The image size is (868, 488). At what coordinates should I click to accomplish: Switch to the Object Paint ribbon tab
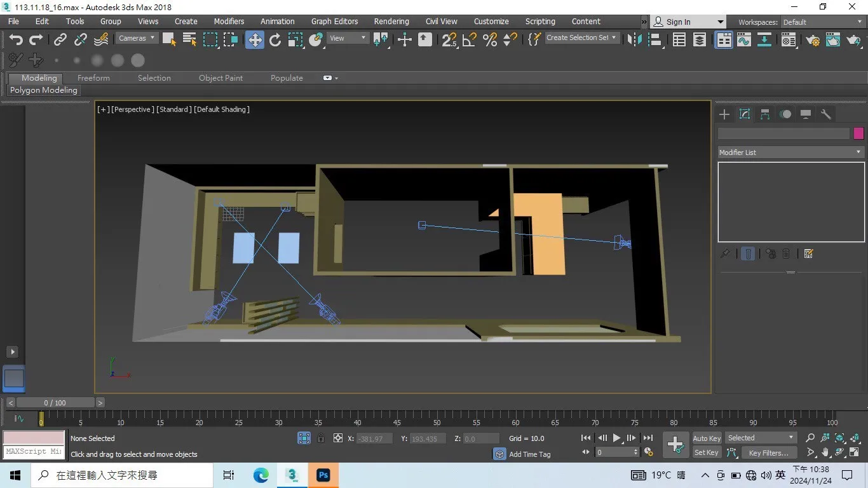[220, 78]
